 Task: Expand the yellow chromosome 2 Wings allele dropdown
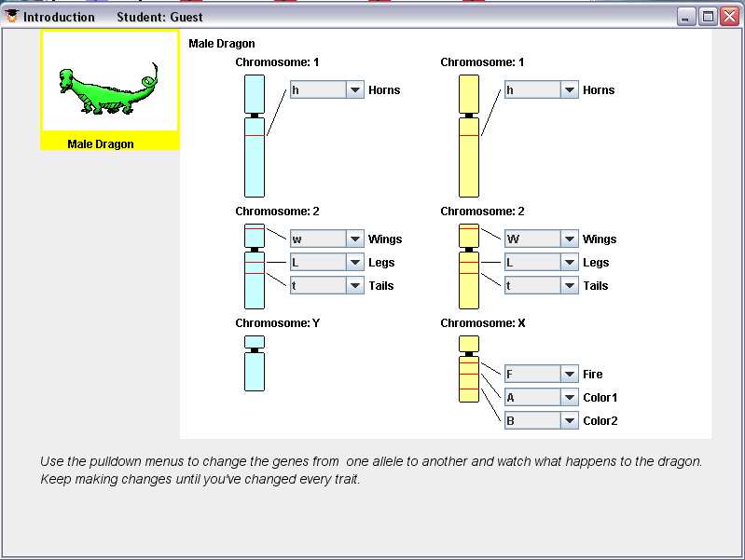(x=542, y=239)
